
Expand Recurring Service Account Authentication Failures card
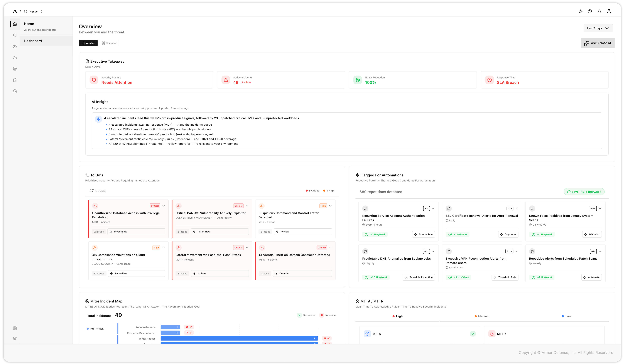click(x=433, y=209)
